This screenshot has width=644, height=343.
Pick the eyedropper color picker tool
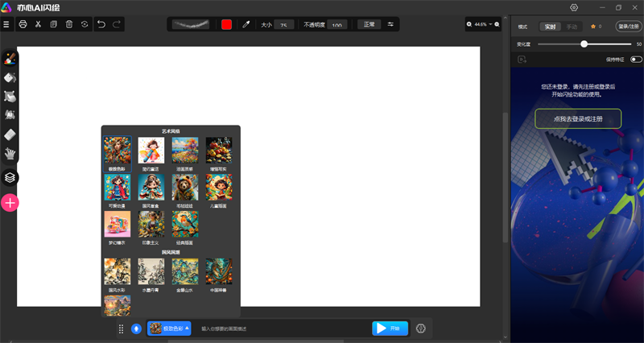[246, 25]
